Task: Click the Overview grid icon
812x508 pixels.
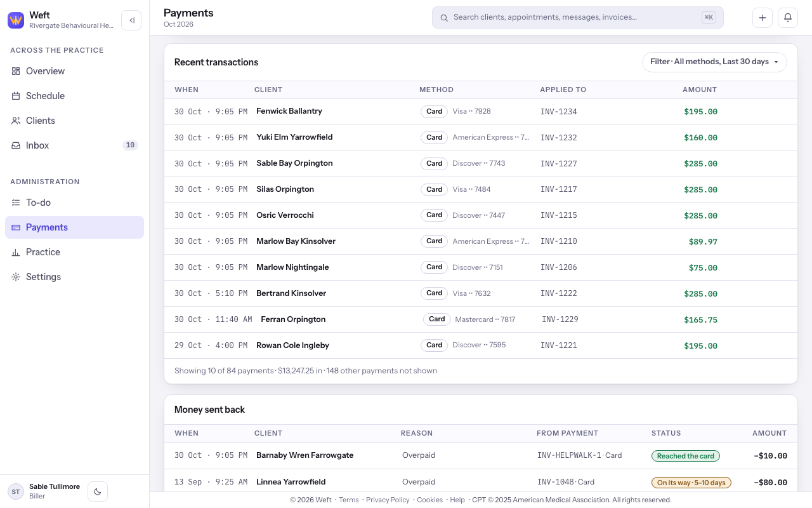Action: coord(16,71)
